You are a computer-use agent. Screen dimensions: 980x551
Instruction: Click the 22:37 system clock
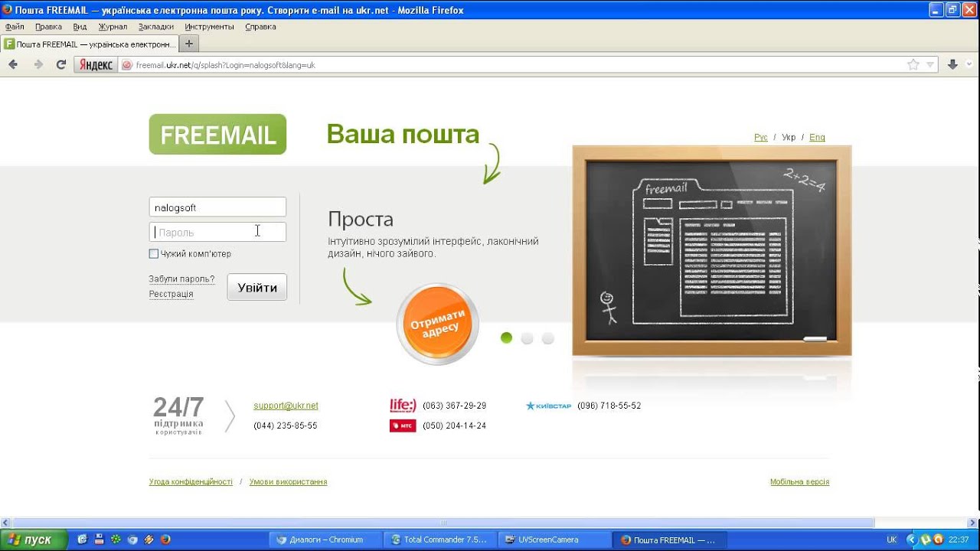[959, 540]
